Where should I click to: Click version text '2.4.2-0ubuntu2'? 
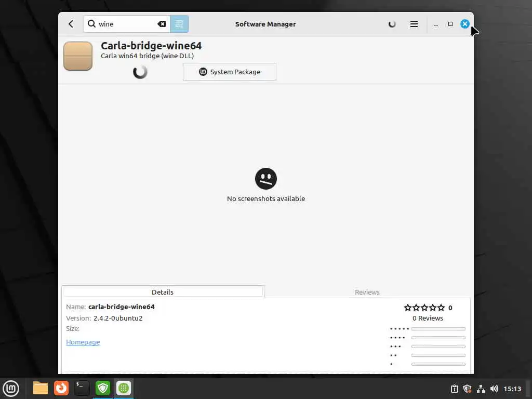click(x=118, y=318)
